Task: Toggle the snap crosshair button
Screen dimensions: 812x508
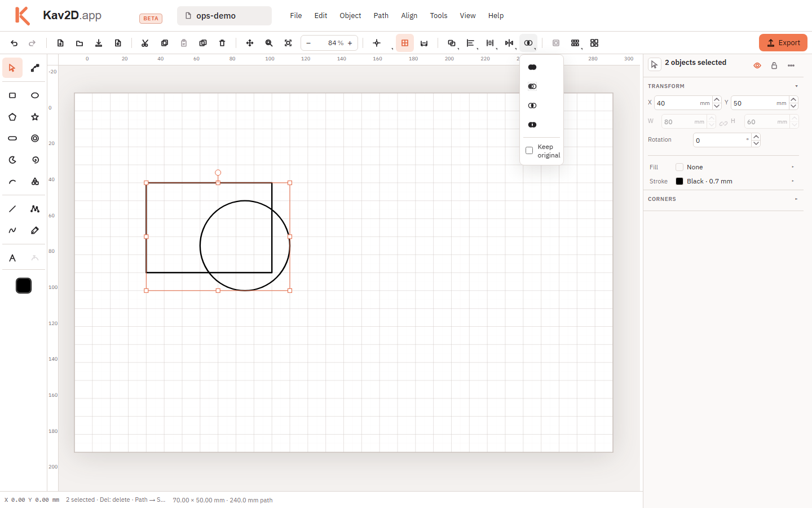Action: point(377,43)
